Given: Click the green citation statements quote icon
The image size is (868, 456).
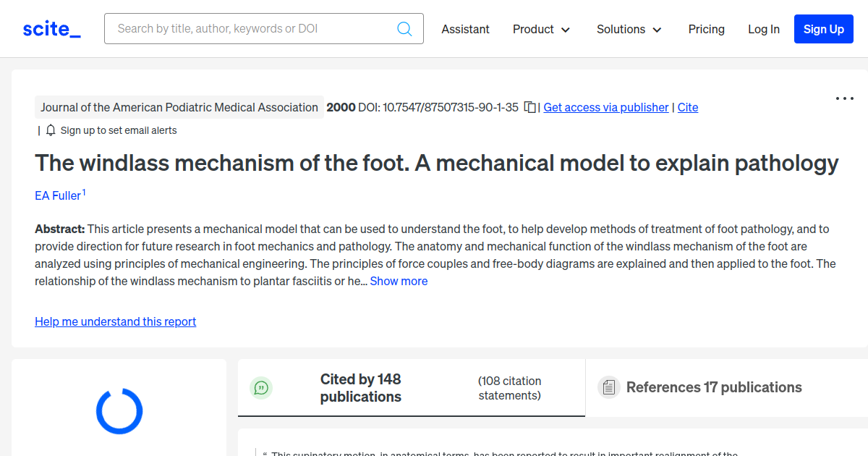Looking at the screenshot, I should (261, 387).
